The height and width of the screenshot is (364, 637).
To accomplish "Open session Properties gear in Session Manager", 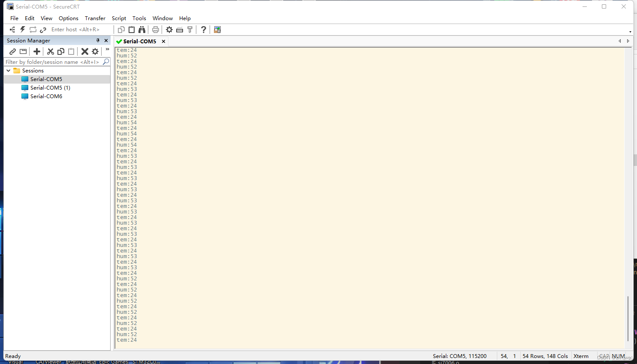I will [95, 51].
